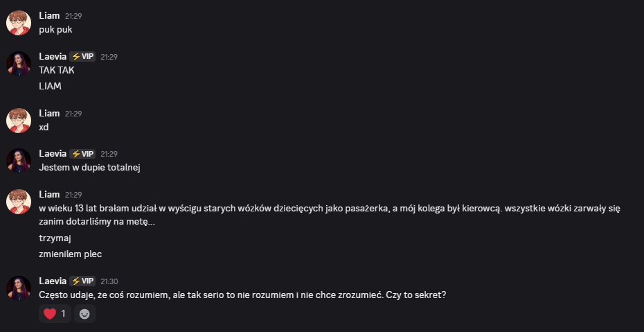
Task: Click Liam's username above "puk puk"
Action: click(49, 15)
